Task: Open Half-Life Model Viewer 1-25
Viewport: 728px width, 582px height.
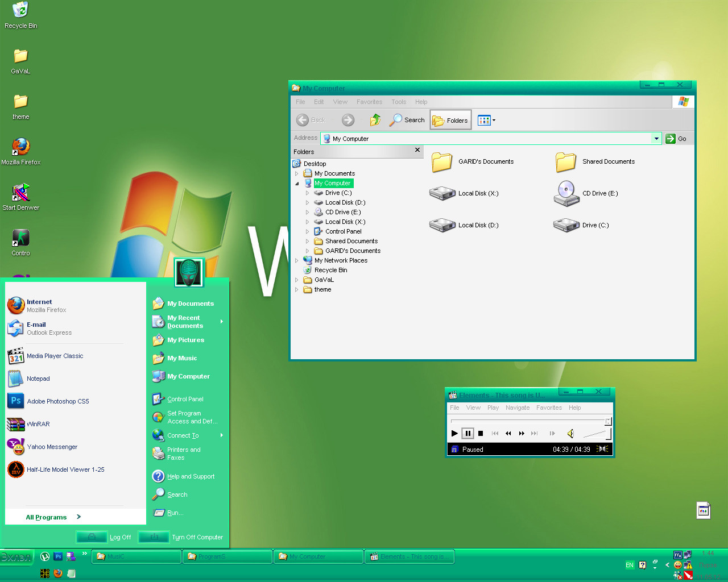Action: click(x=56, y=469)
